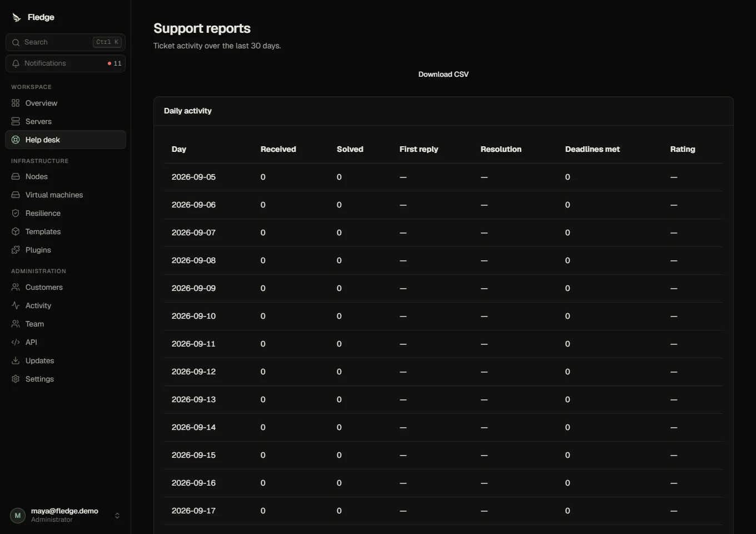Click the Fledge bird logo icon
The image size is (756, 534).
(16, 17)
